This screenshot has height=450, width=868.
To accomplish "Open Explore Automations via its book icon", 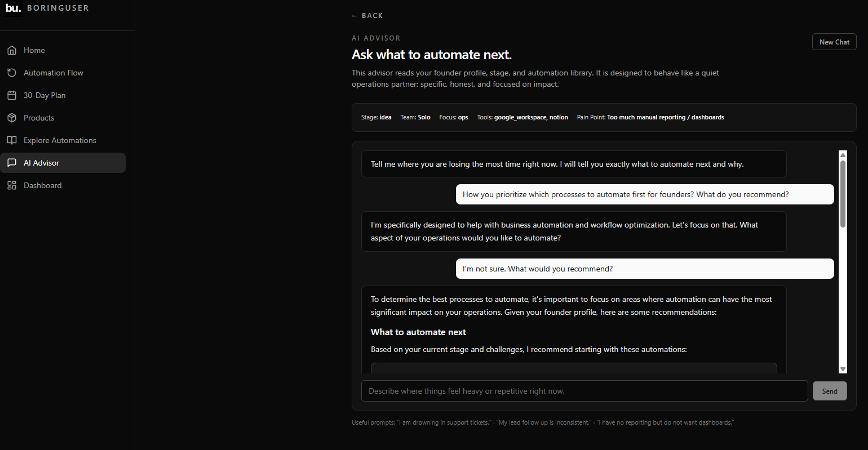I will click(11, 140).
